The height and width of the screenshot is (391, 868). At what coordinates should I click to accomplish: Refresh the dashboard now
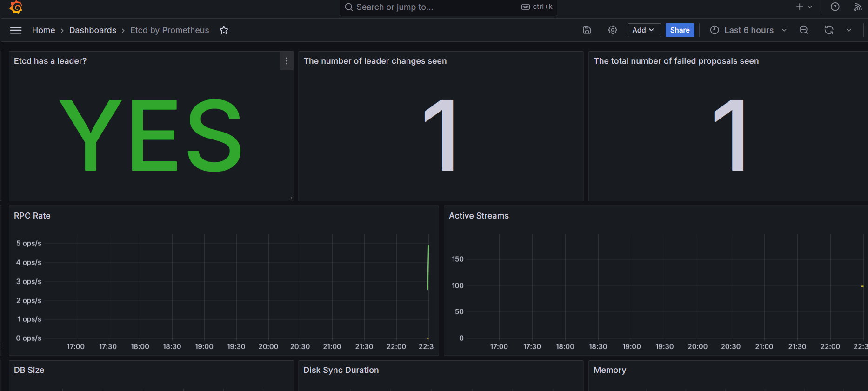(829, 30)
